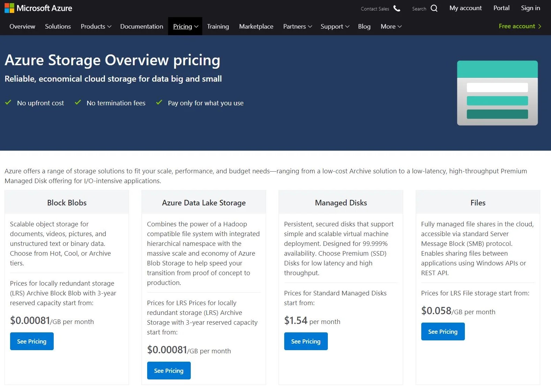Click the $0.058/GB per month price

pyautogui.click(x=458, y=311)
